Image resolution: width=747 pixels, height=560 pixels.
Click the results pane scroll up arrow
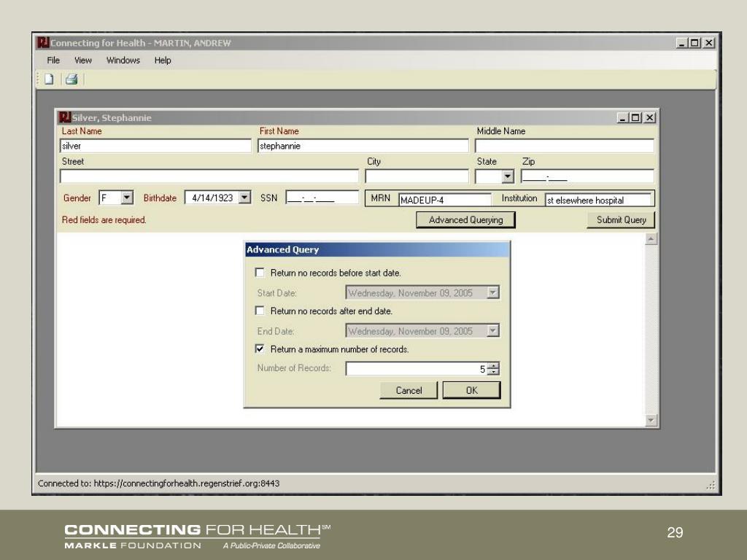tap(651, 238)
